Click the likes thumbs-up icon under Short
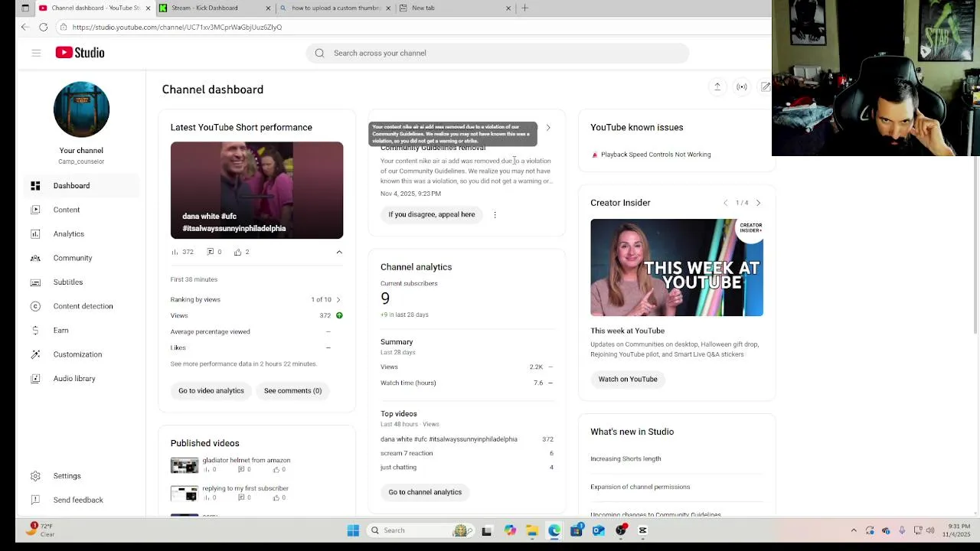The image size is (980, 551). [238, 252]
